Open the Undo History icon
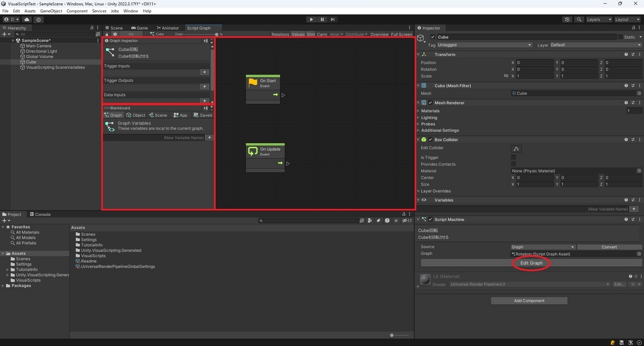 pyautogui.click(x=567, y=19)
